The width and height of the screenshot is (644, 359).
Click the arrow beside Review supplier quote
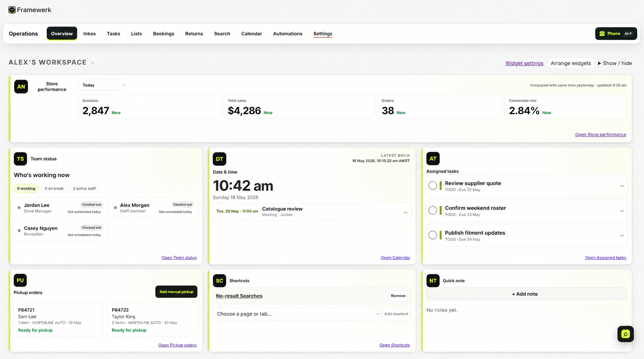(x=621, y=186)
